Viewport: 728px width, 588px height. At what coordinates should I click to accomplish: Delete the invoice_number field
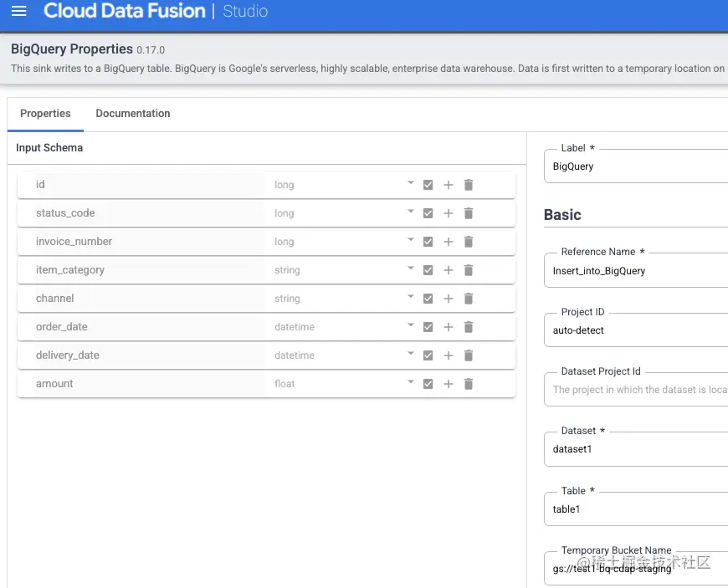pos(469,242)
